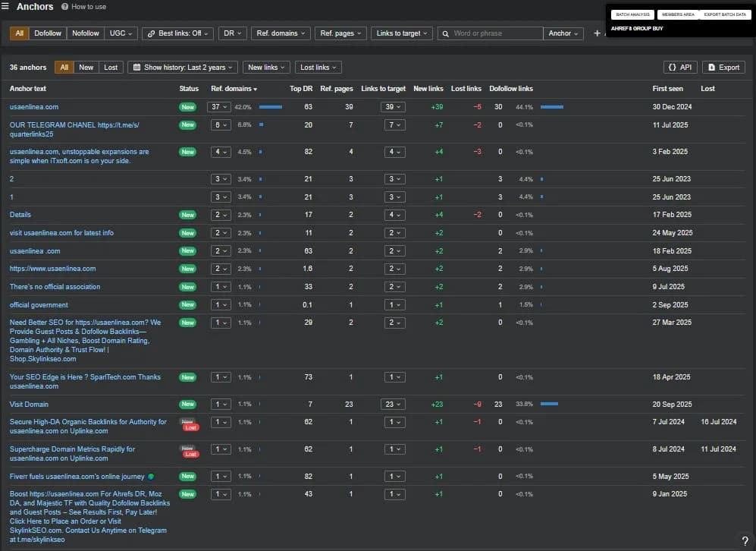
Task: Expand the 39 links to target dropdown for usaenlinea.com
Action: (393, 107)
